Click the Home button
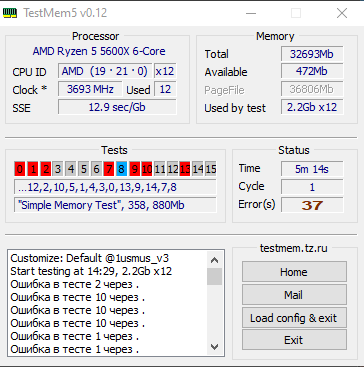Screen dimensions: 364x367 click(x=294, y=272)
